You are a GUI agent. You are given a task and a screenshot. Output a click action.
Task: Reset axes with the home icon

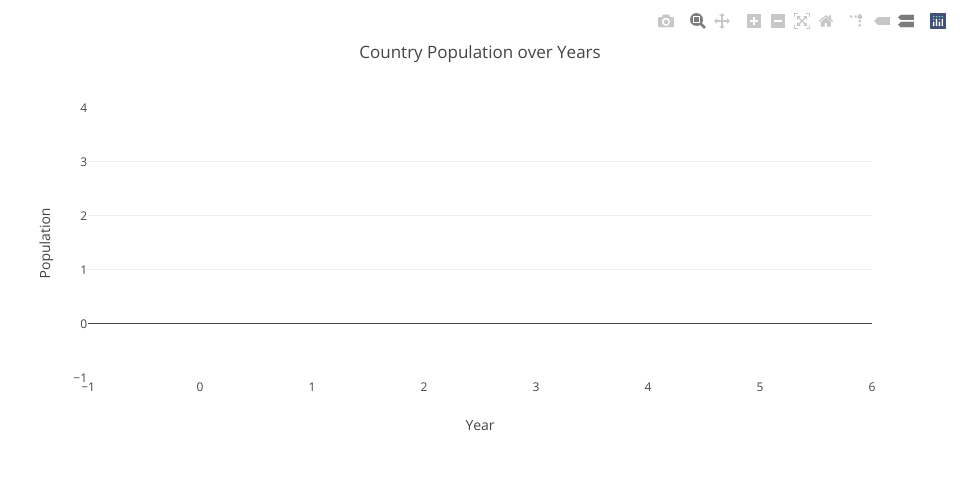coord(826,21)
